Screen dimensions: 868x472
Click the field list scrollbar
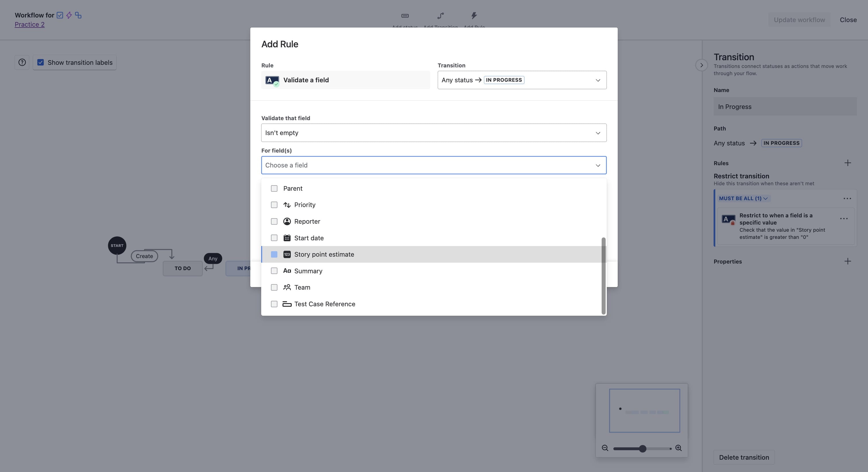(x=603, y=276)
